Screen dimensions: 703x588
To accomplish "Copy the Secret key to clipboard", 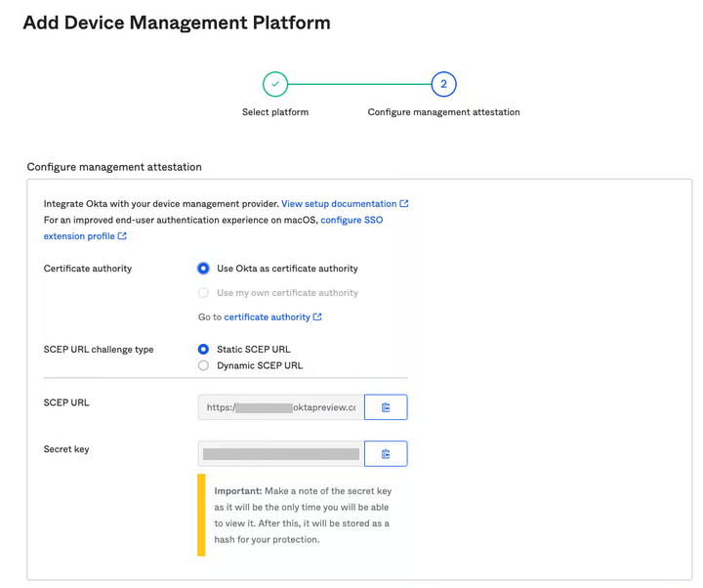I will [386, 454].
